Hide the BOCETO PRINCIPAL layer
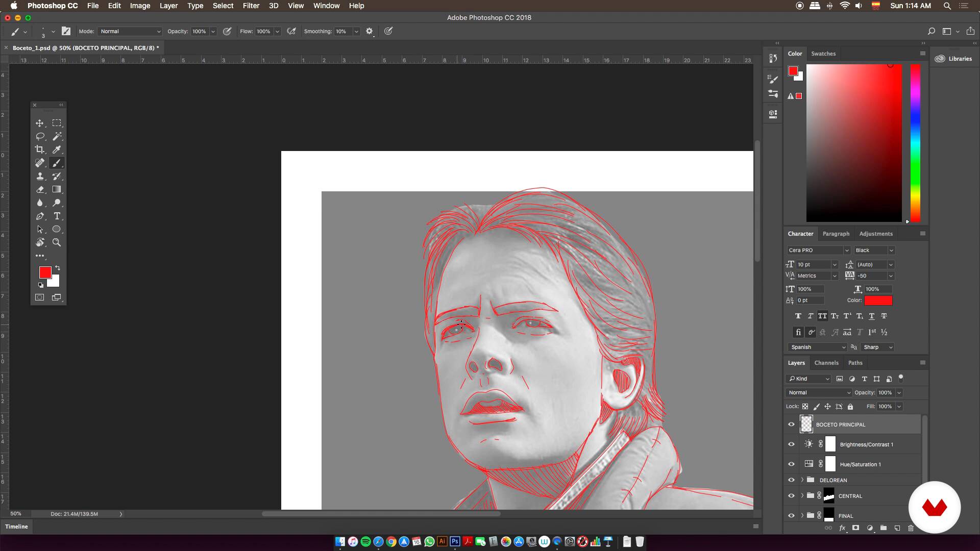The height and width of the screenshot is (551, 980). point(791,424)
